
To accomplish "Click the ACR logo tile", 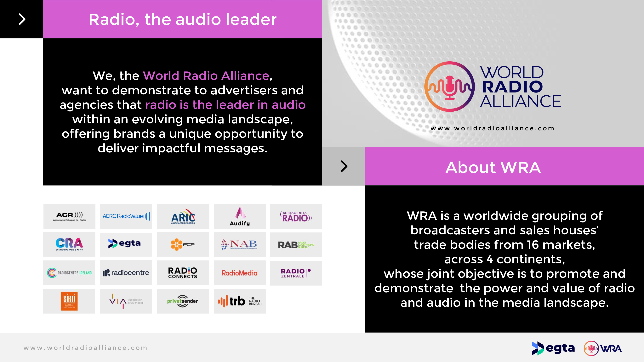I will pyautogui.click(x=69, y=216).
